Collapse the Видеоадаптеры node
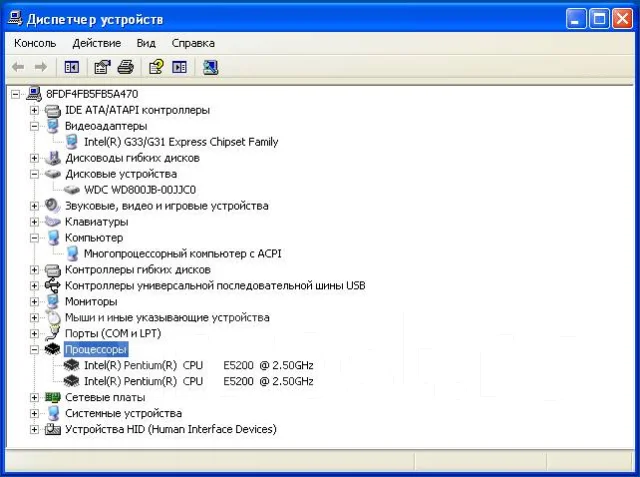Viewport: 640px width, 477px height. pos(35,126)
